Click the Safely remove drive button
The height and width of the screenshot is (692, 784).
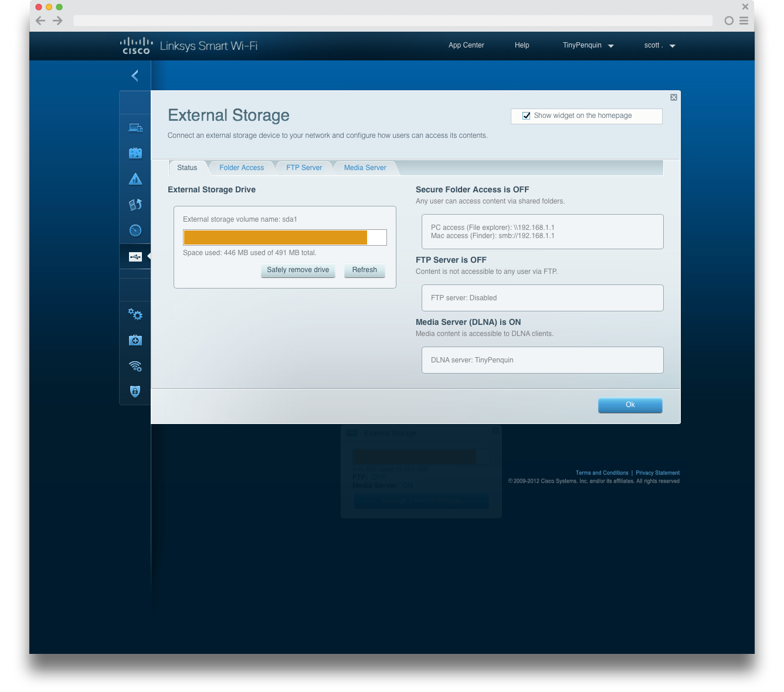click(298, 270)
